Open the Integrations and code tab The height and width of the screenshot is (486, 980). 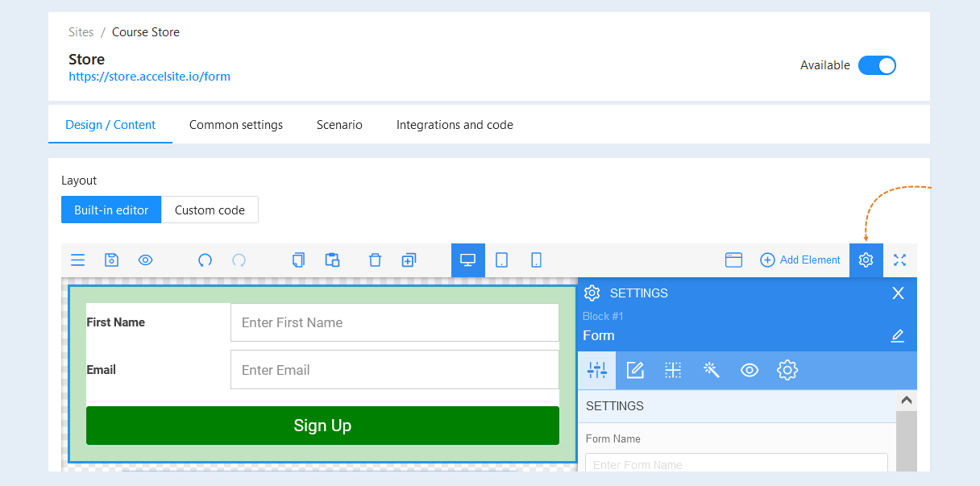click(x=455, y=125)
